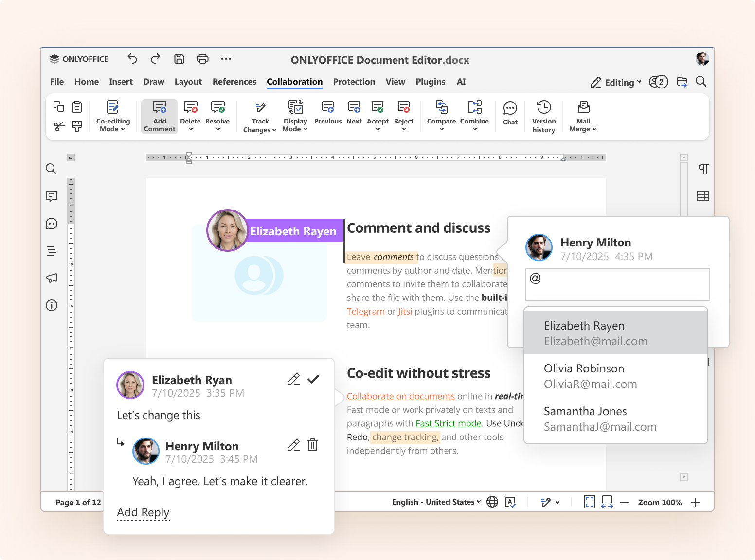
Task: Open the Collaborate on documents link
Action: (400, 396)
